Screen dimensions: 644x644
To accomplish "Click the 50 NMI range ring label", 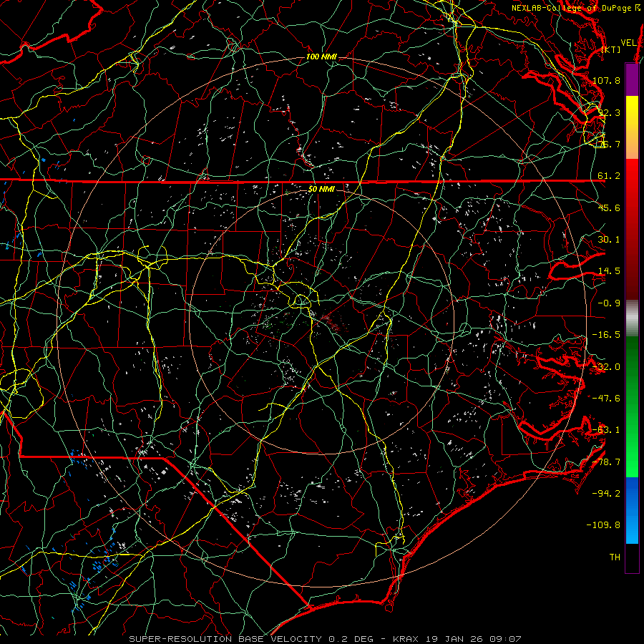I will (321, 190).
